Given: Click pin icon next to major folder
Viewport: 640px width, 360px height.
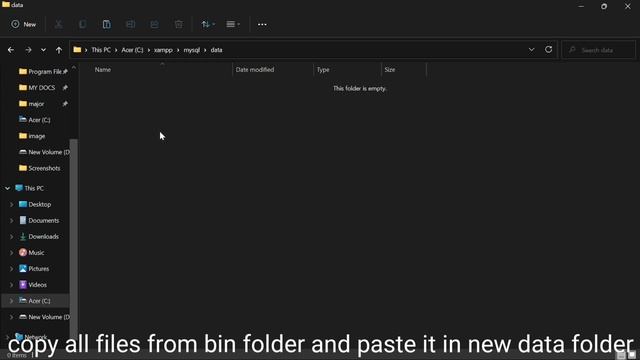Looking at the screenshot, I should pyautogui.click(x=65, y=104).
